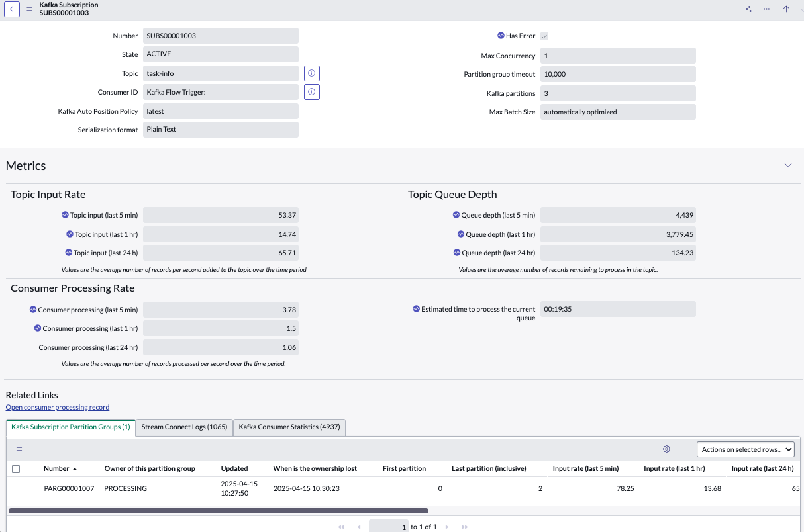This screenshot has width=804, height=532.
Task: Click metric icon beside Queue depth (last 5 min)
Action: click(456, 215)
